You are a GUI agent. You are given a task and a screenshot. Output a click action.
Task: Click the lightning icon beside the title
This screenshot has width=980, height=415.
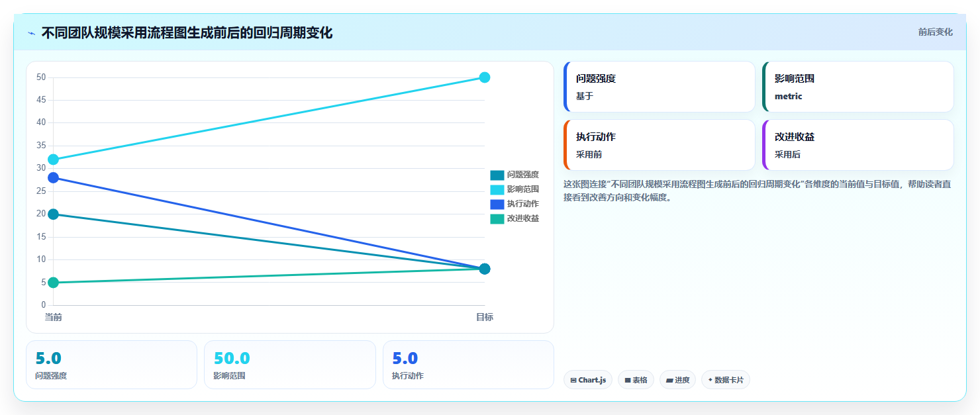click(x=32, y=33)
